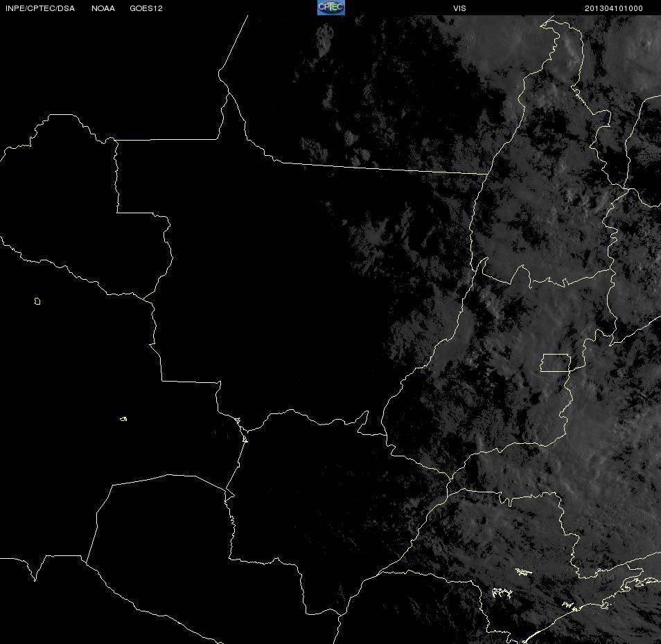Click the NOAA label in header
Viewport: 661px width, 644px height.
point(103,8)
